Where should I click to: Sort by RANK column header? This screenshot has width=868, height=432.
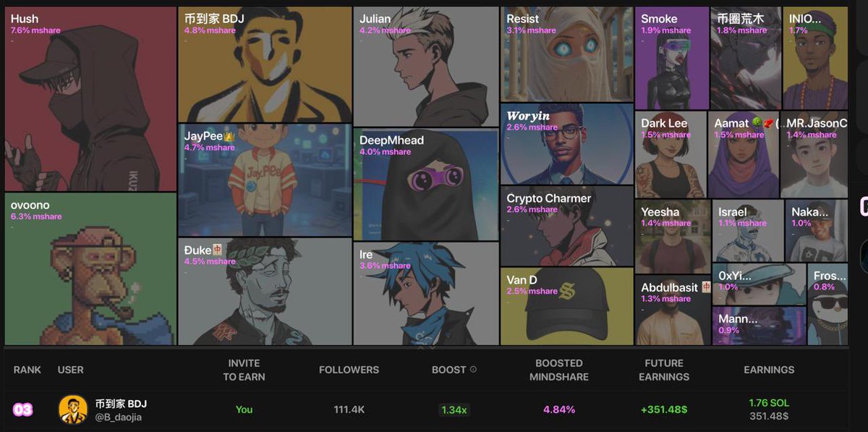point(27,370)
